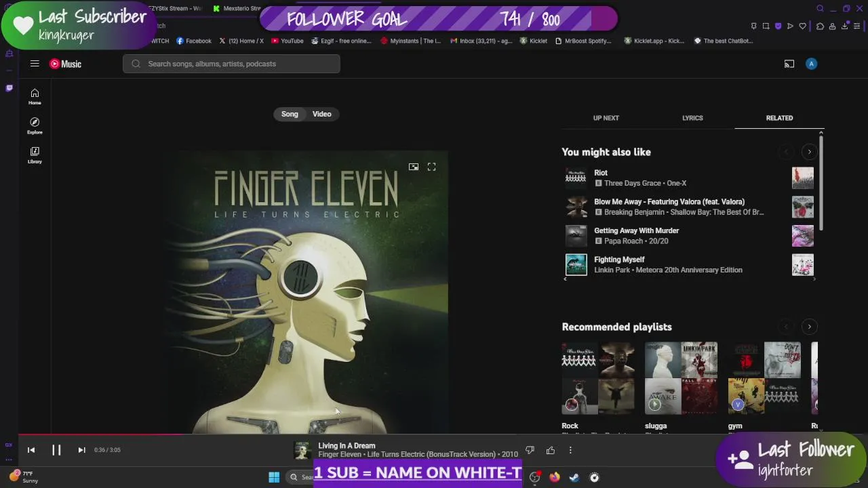
Task: Open the account avatar A menu
Action: click(x=812, y=64)
